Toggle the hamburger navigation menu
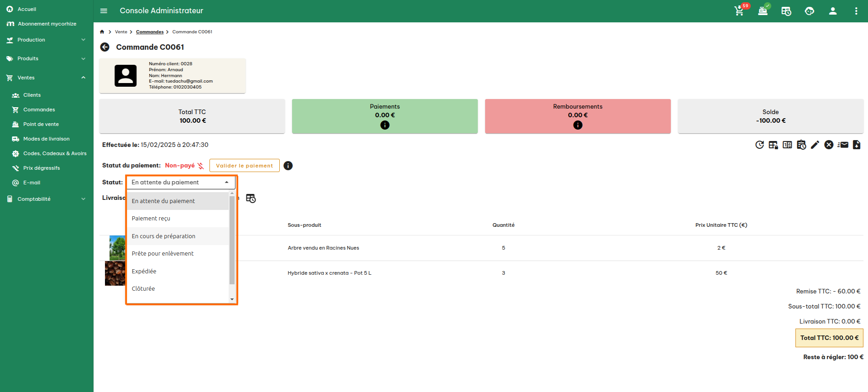 pos(104,10)
